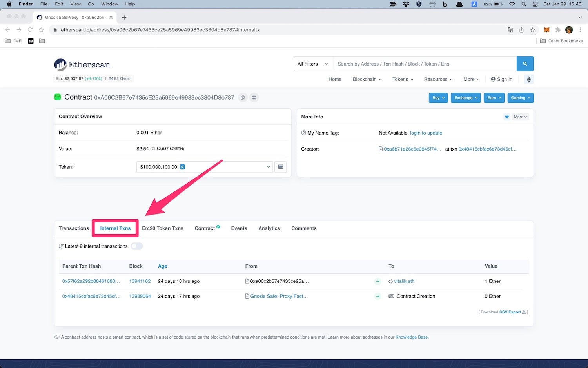
Task: Open the Home navigation link
Action: click(x=335, y=79)
